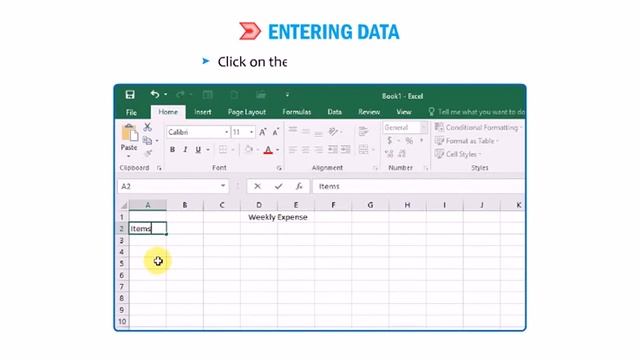640x360 pixels.
Task: Switch to the Page Layout tab
Action: click(x=247, y=112)
